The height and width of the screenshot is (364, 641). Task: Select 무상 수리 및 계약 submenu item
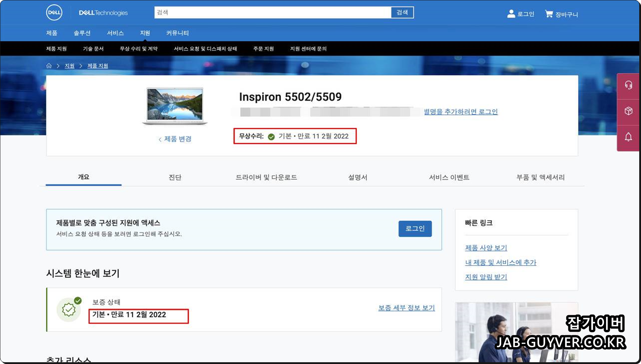[x=139, y=49]
